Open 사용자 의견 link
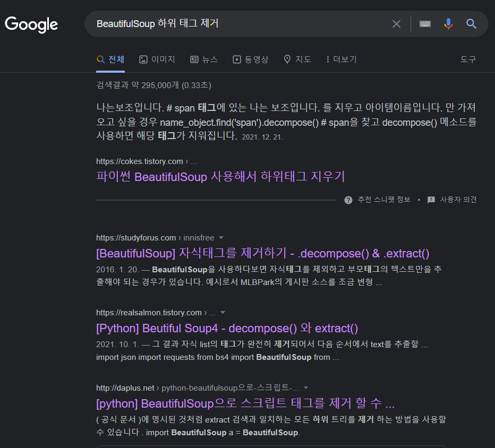 click(458, 200)
